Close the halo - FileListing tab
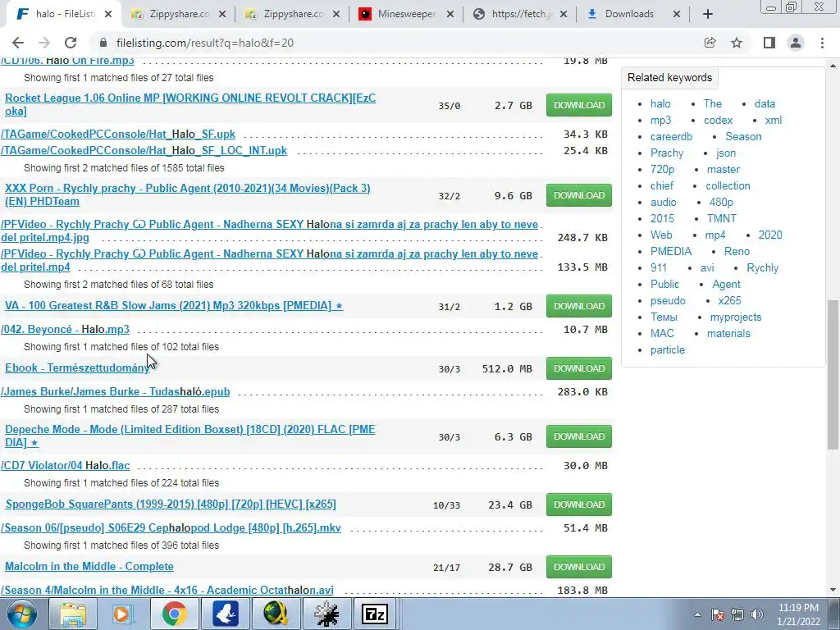The image size is (840, 630). (108, 15)
